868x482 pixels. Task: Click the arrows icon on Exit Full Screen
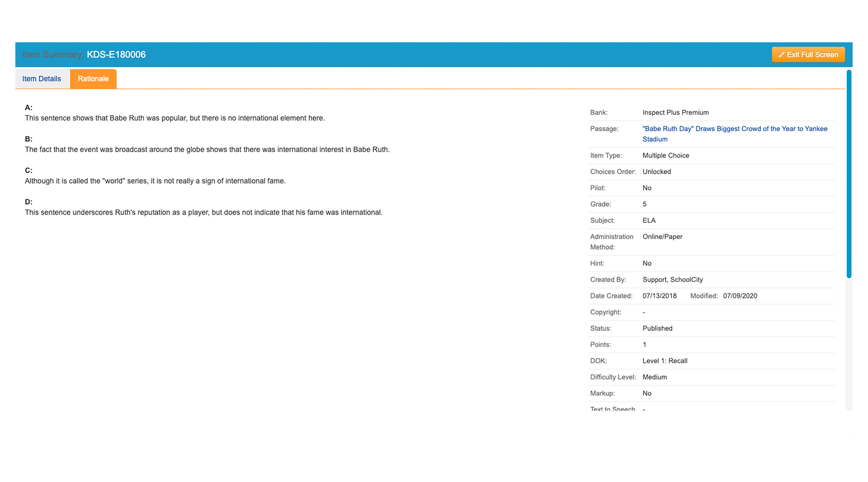pyautogui.click(x=781, y=55)
